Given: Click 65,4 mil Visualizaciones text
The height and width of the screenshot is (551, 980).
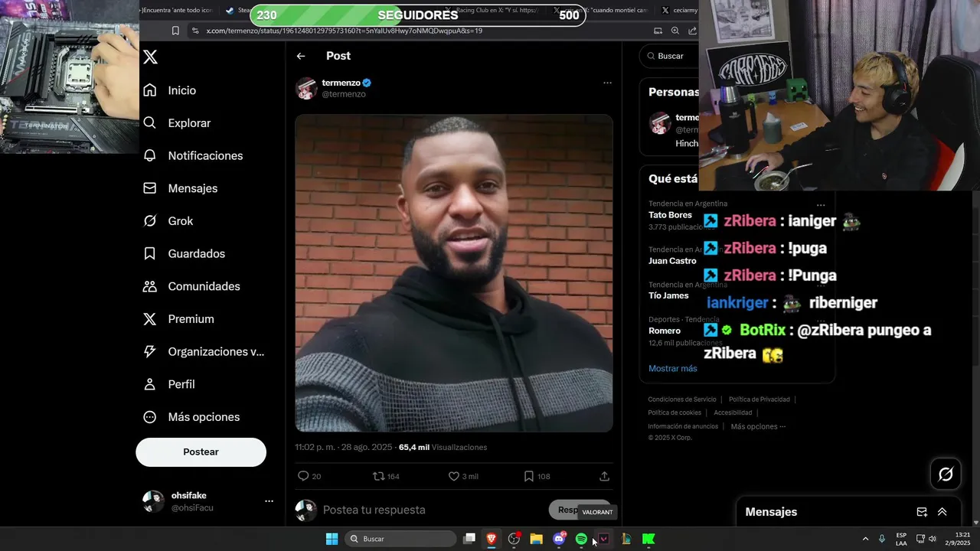Looking at the screenshot, I should tap(443, 447).
